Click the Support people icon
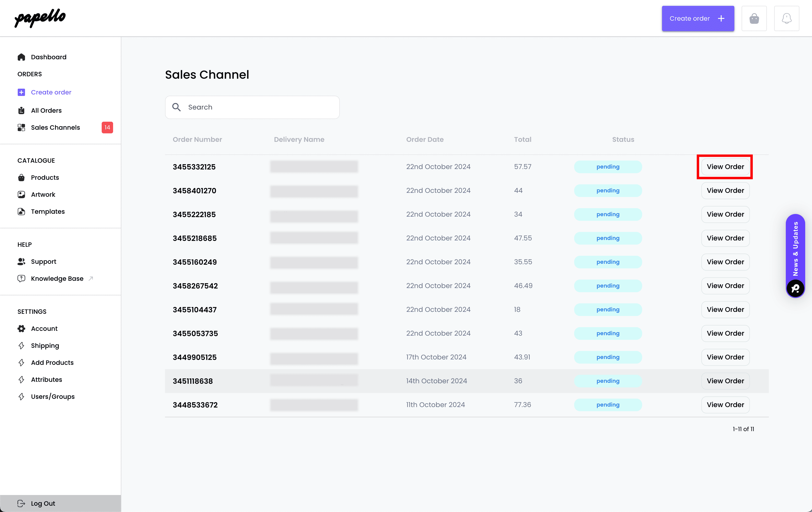Image resolution: width=812 pixels, height=512 pixels. click(21, 262)
